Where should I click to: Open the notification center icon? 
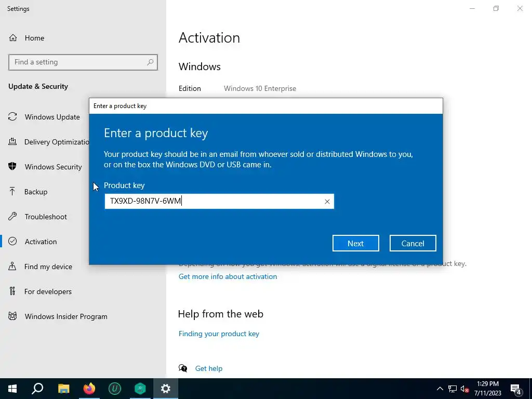point(515,389)
